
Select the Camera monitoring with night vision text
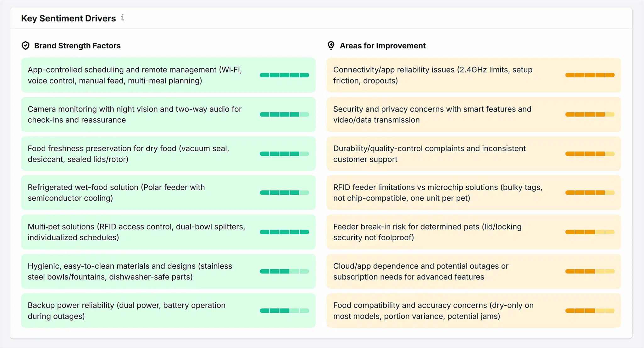[135, 114]
